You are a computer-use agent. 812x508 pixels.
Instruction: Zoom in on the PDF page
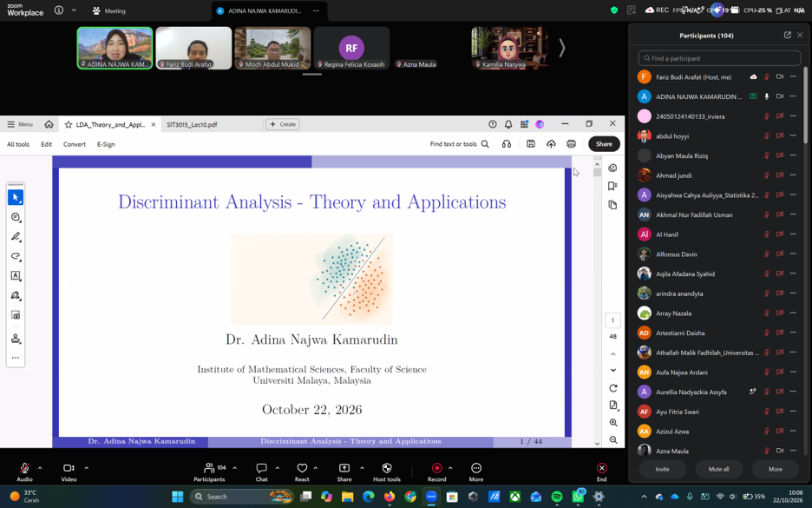(613, 423)
